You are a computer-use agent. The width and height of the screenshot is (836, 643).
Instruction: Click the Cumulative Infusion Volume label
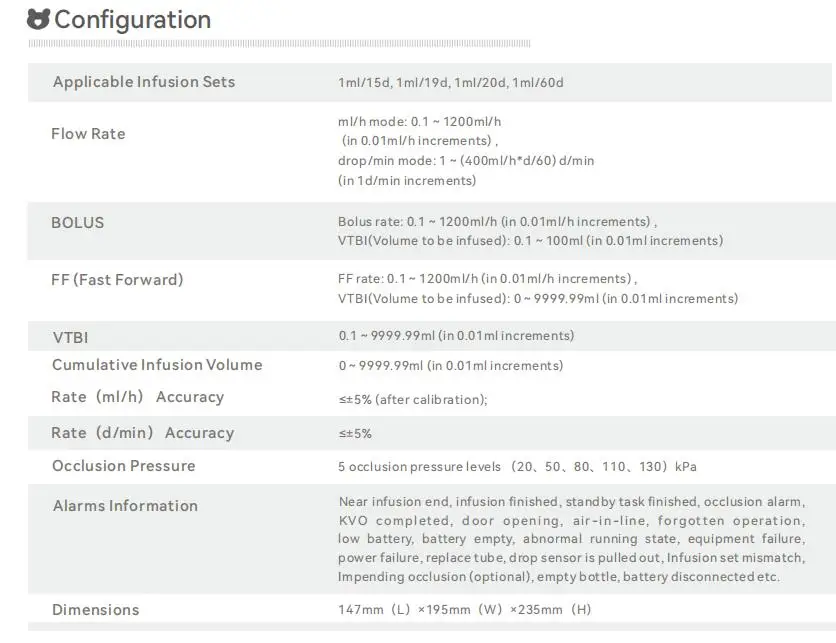point(157,365)
